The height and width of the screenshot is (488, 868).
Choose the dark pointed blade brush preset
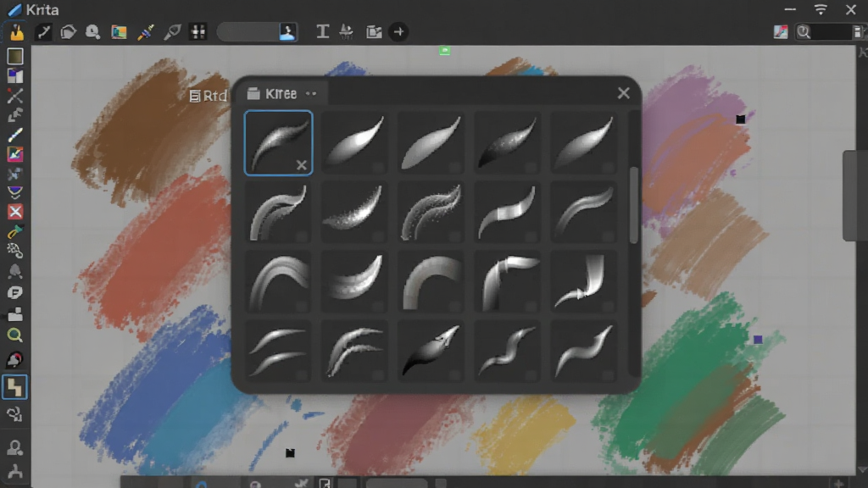pos(431,351)
